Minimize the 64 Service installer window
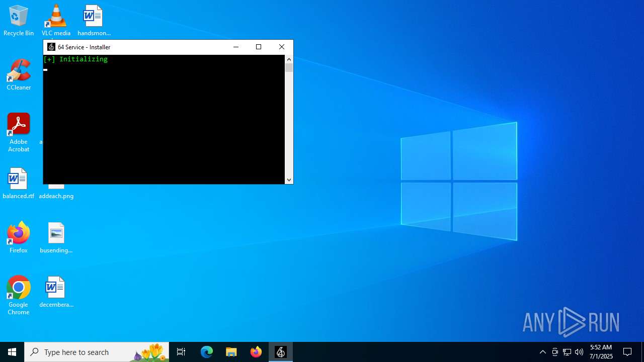This screenshot has width=644, height=362. point(235,47)
